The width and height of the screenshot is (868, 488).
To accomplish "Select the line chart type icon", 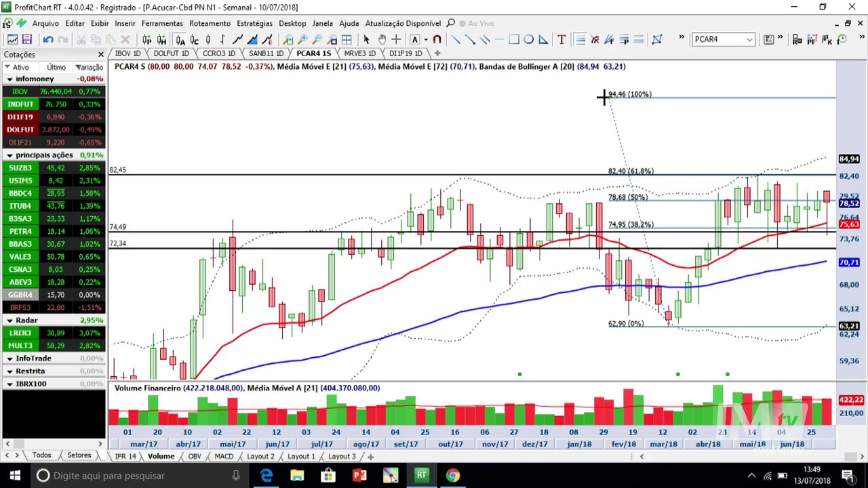I will [x=237, y=39].
